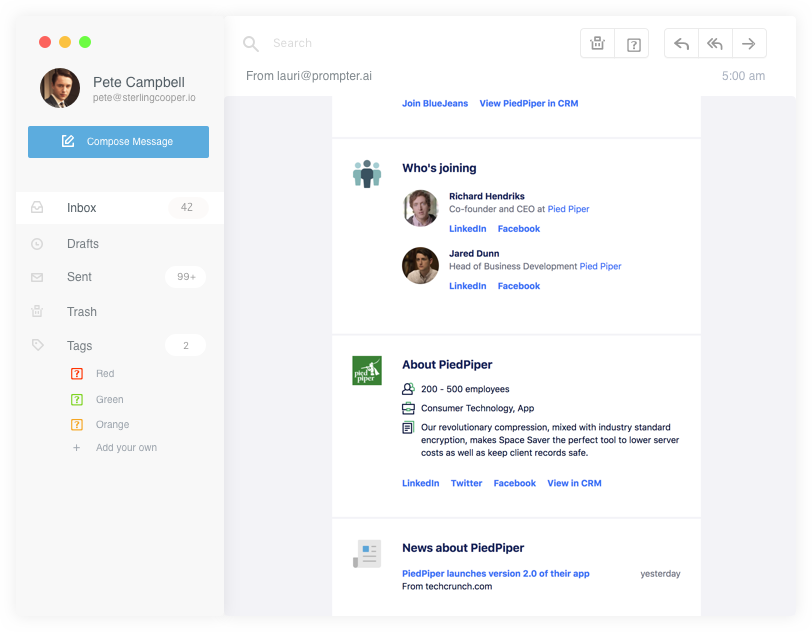This screenshot has width=812, height=632.
Task: Click the newspaper icon by News about PiedPiper
Action: (367, 554)
